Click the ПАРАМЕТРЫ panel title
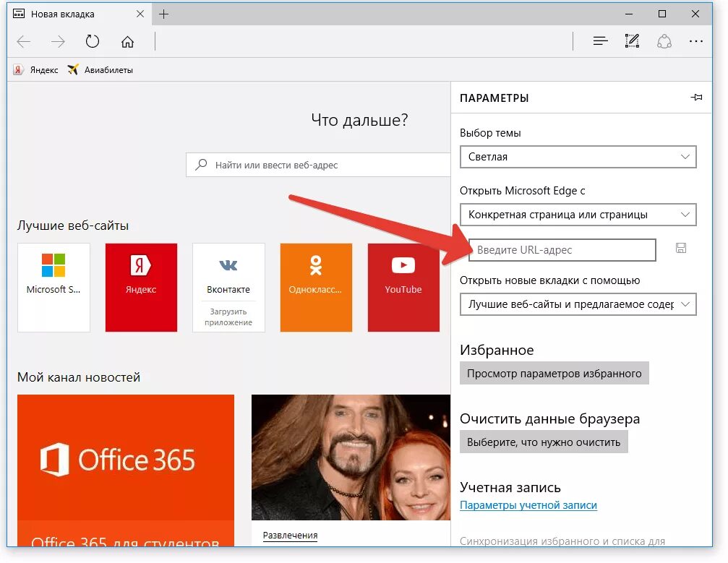Viewport: 728px width, 563px height. (x=494, y=98)
